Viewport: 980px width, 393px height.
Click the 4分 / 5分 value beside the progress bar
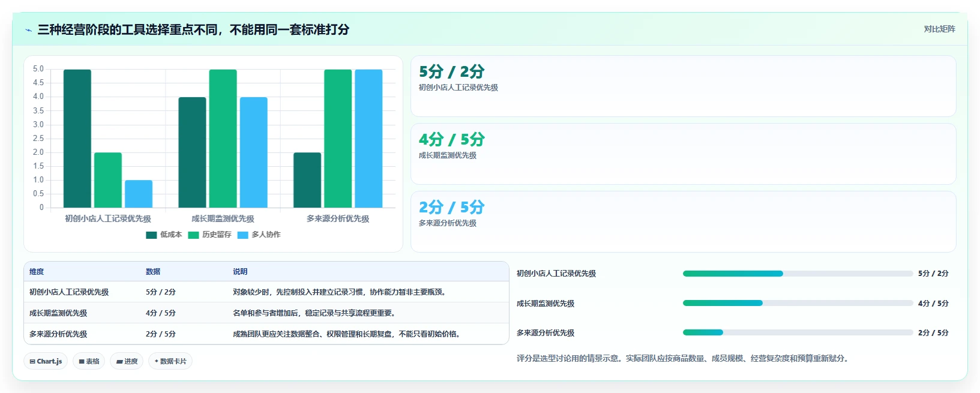[933, 304]
